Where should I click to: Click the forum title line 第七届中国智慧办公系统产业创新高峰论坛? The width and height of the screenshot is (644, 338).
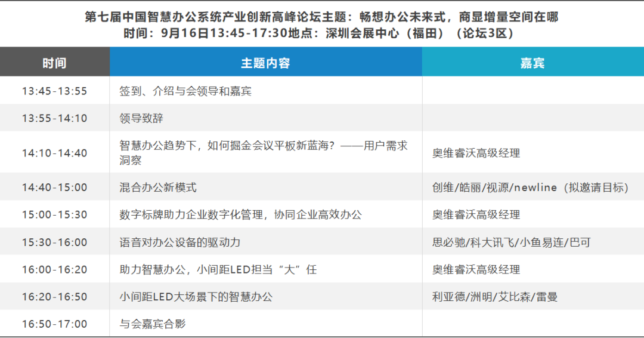pyautogui.click(x=321, y=17)
